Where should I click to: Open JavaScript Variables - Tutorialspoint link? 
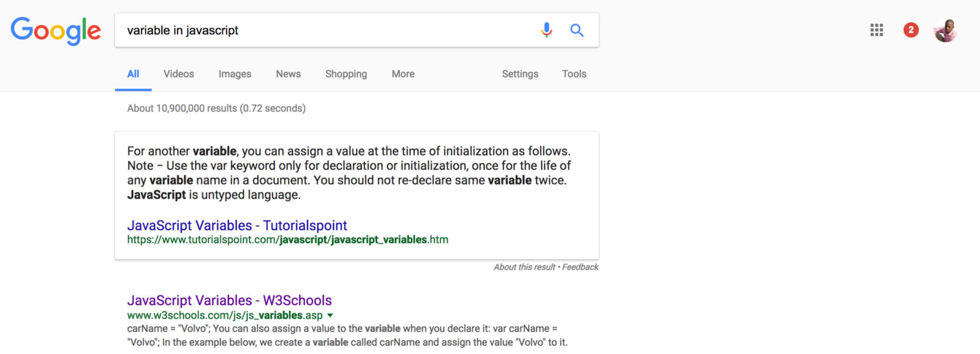point(237,225)
